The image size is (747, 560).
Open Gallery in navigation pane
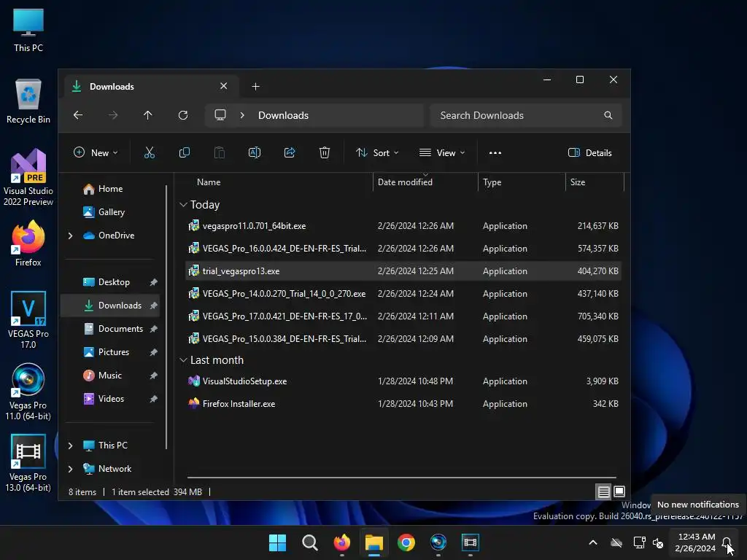pyautogui.click(x=111, y=212)
